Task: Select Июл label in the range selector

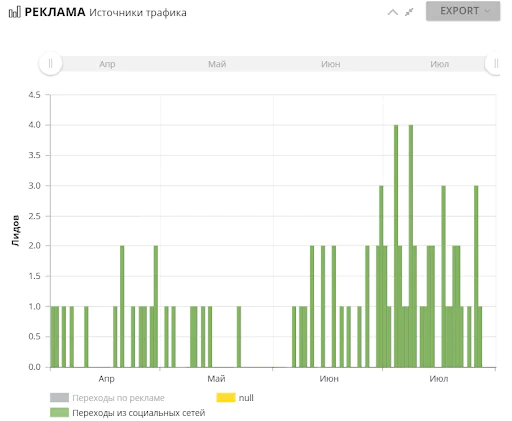Action: coord(439,64)
